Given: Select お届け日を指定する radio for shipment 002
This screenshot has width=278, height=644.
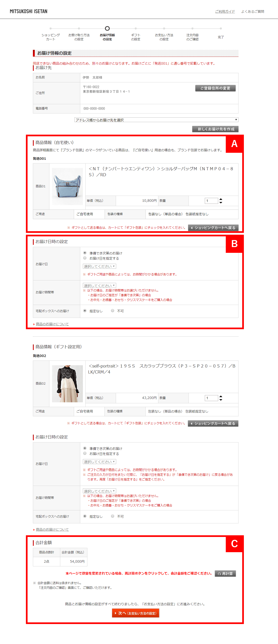Looking at the screenshot, I should 85,453.
